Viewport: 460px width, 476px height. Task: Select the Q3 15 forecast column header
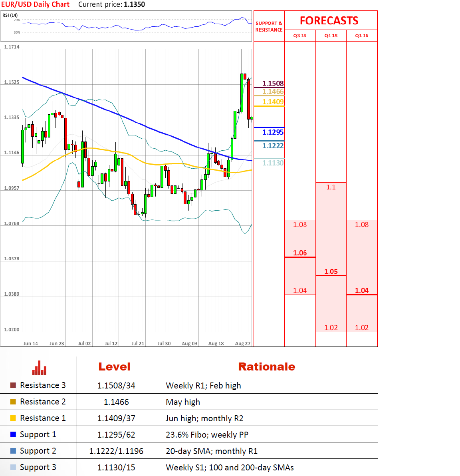300,36
